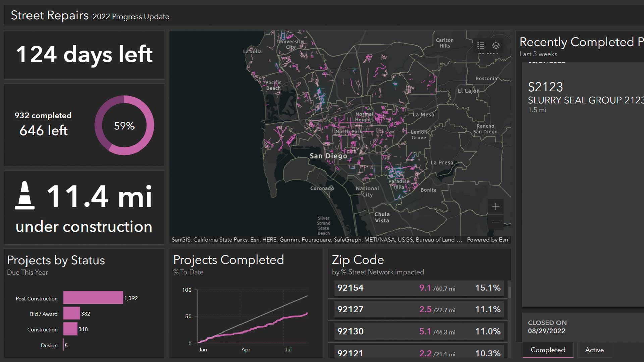644x362 pixels.
Task: Click the Zip Code list scrollbar
Action: pyautogui.click(x=509, y=292)
